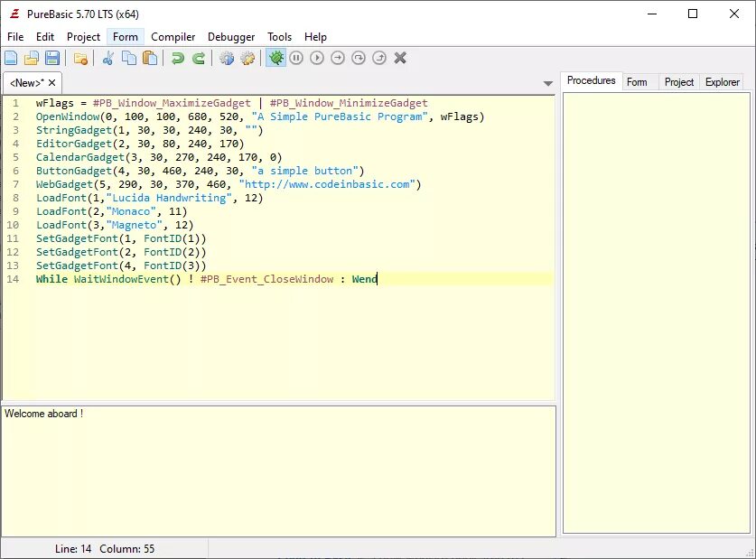Image resolution: width=756 pixels, height=559 pixels.
Task: Cut selection with the scissors icon
Action: pos(108,59)
